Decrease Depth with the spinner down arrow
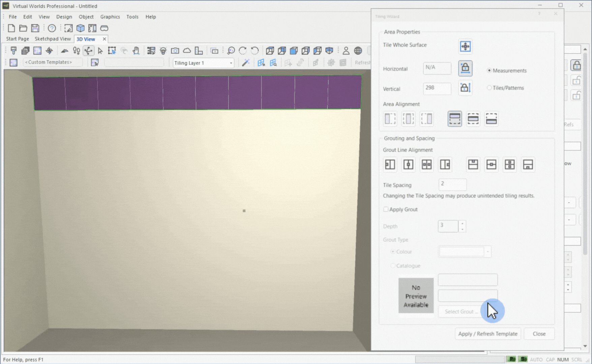Screen dimensions: 592x364 [463, 229]
